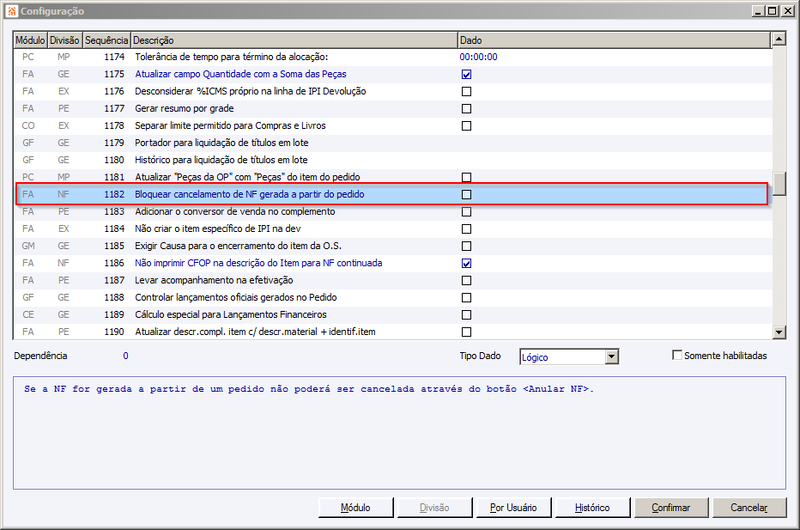This screenshot has width=800, height=530.
Task: Sort by the Sequência column header
Action: click(106, 40)
